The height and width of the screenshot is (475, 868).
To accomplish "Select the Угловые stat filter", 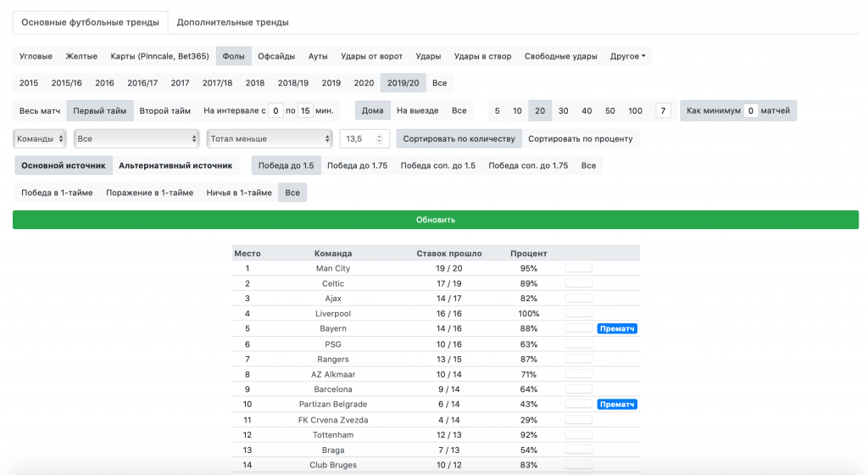I will pos(36,57).
